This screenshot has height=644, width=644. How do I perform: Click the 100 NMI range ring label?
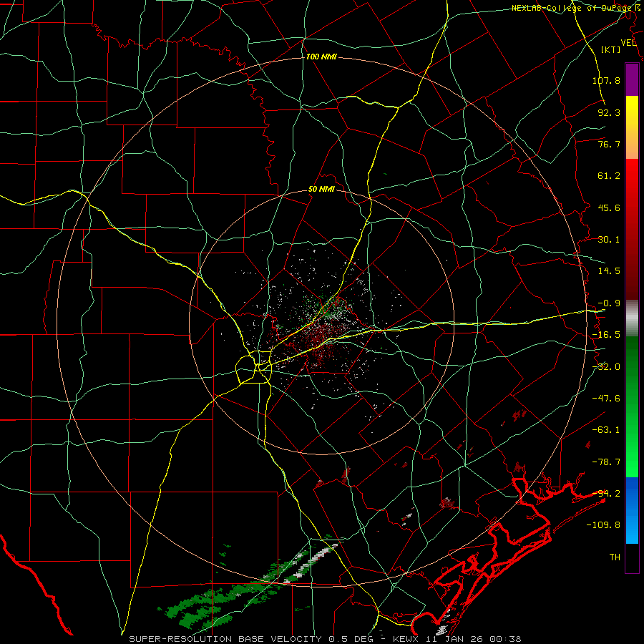pyautogui.click(x=321, y=57)
